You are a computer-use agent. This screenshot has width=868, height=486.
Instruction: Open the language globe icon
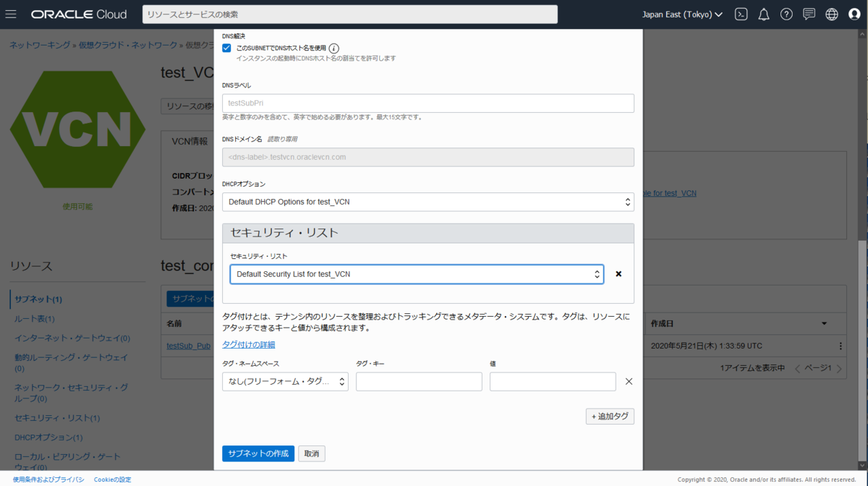(832, 14)
